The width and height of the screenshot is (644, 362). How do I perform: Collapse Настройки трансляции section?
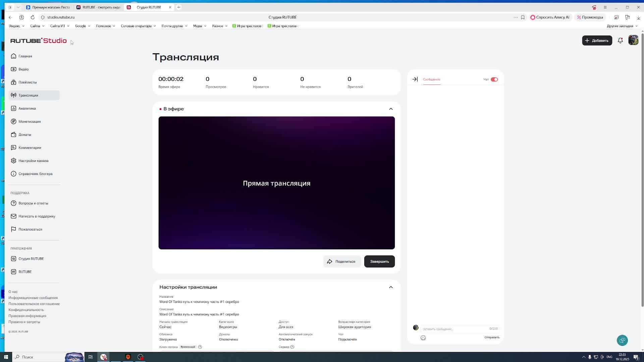(391, 287)
